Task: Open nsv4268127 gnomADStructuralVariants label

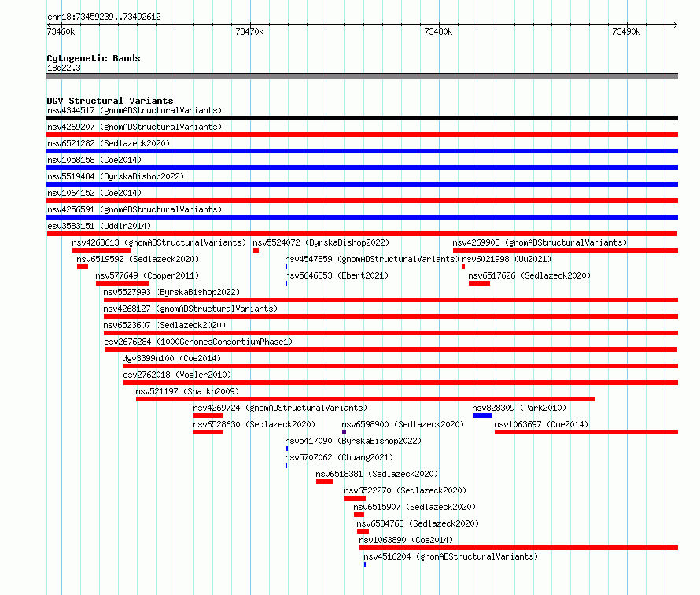Action: point(190,309)
